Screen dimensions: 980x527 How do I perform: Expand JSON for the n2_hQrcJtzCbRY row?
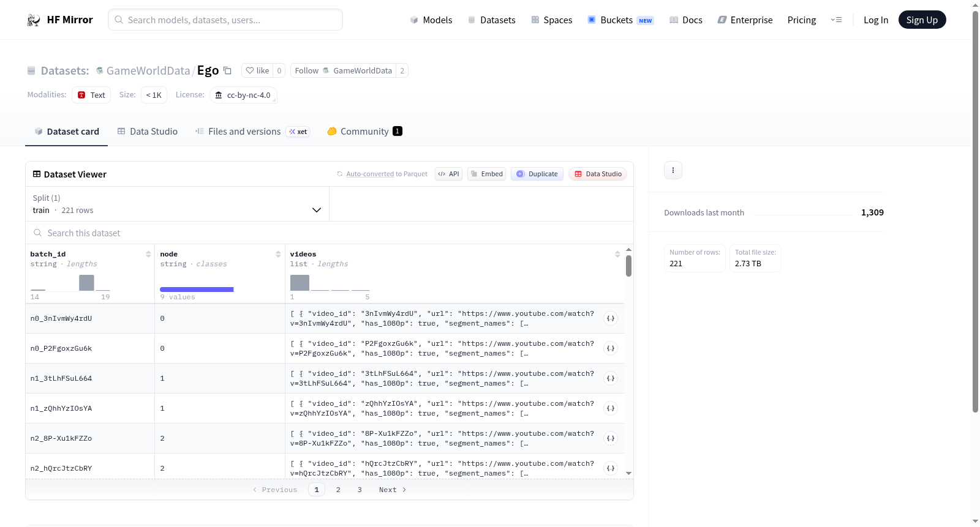click(611, 468)
